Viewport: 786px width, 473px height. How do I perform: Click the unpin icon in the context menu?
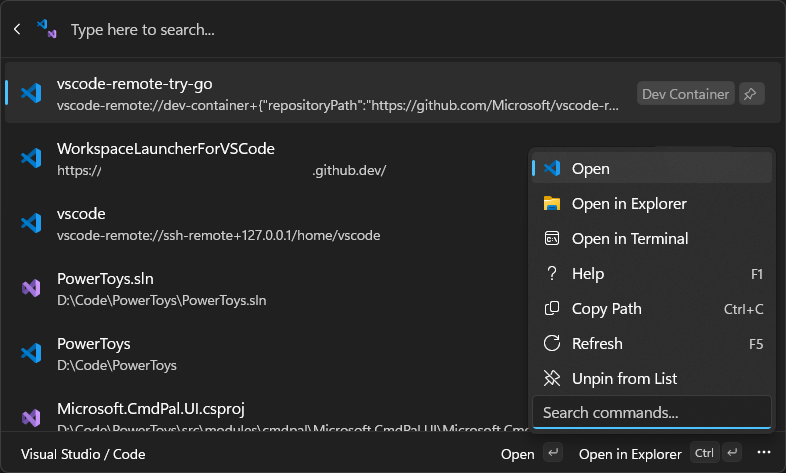point(552,378)
